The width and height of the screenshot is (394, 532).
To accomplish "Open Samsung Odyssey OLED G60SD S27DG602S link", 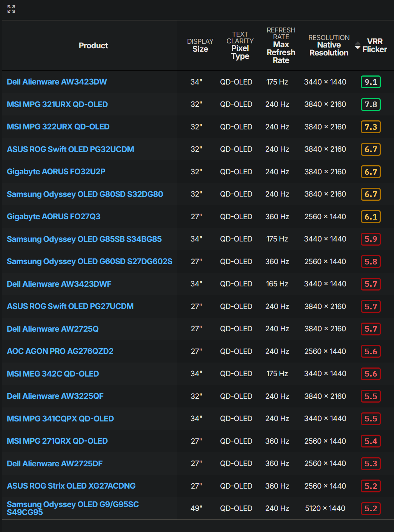I will (x=89, y=261).
